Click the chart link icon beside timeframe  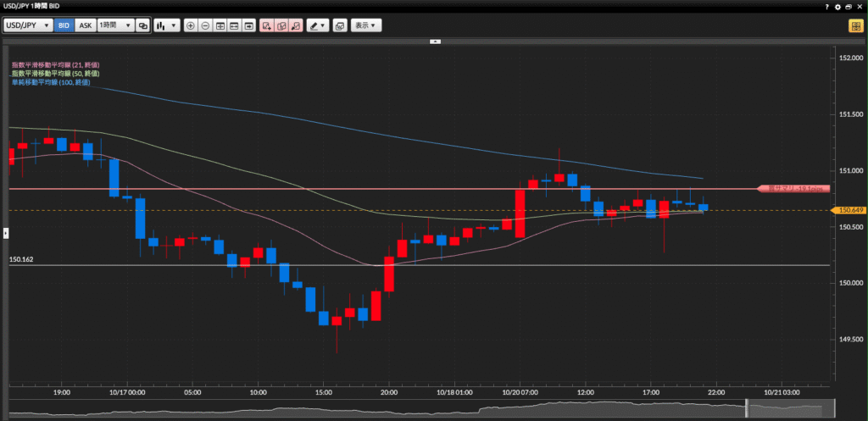142,25
